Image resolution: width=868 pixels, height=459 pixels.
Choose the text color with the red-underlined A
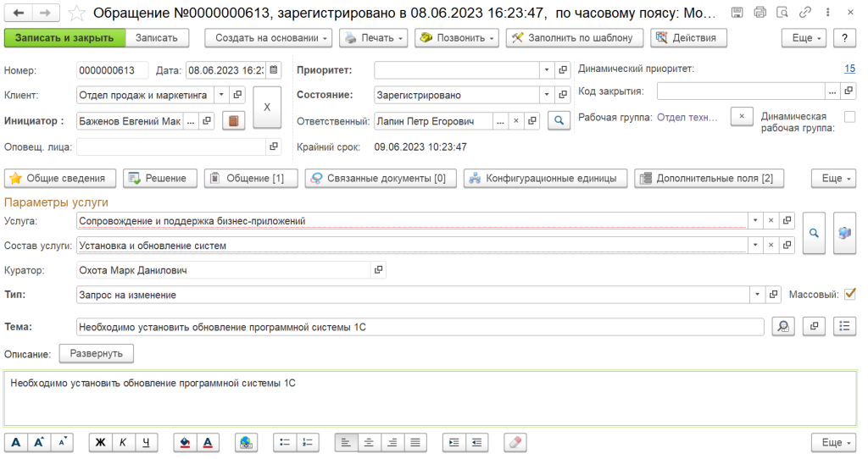click(208, 442)
